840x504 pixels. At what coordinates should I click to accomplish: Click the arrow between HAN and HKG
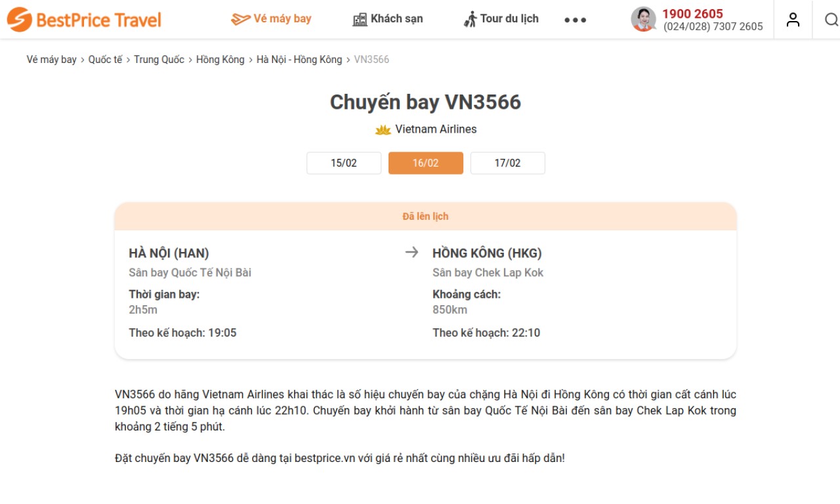[411, 253]
